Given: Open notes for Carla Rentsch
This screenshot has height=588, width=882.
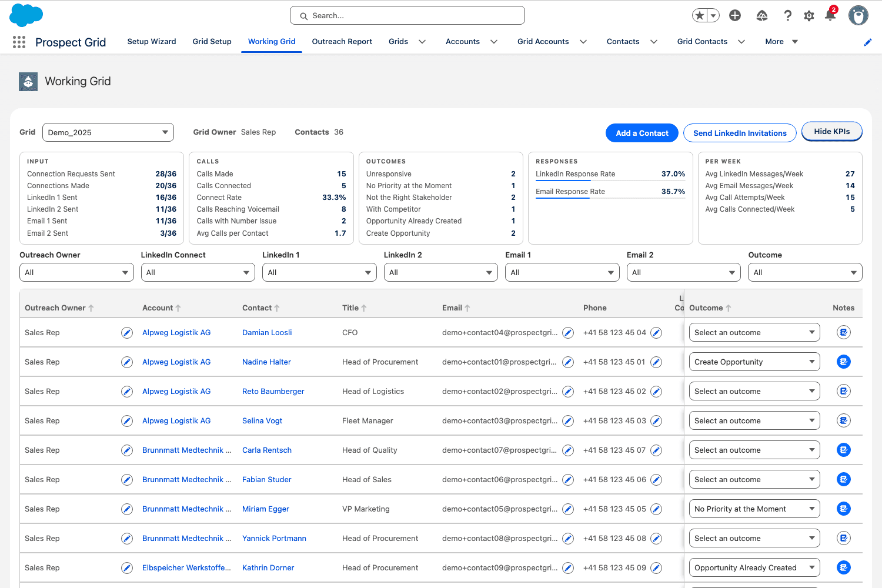Looking at the screenshot, I should pos(844,450).
